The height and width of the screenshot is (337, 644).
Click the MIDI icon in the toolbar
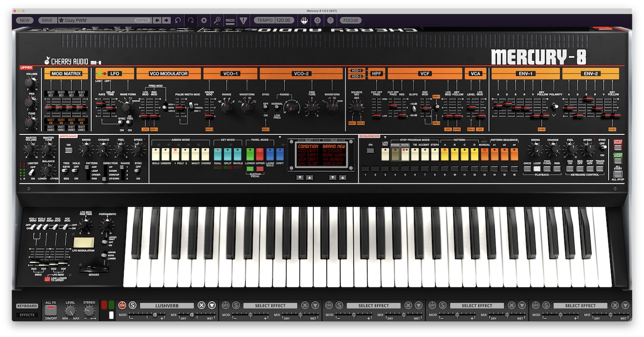(x=230, y=20)
